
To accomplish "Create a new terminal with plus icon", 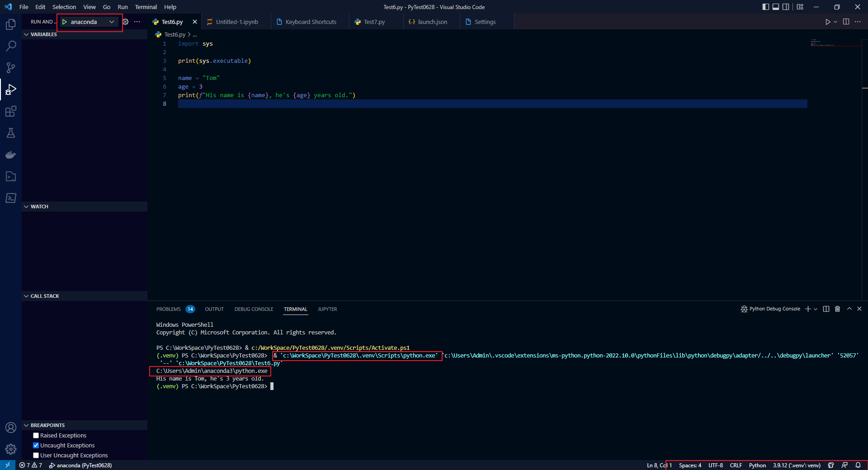I will pos(808,309).
